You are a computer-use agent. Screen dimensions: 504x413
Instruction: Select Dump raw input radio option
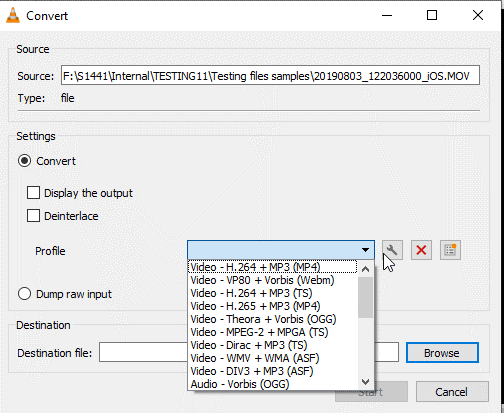pos(25,294)
